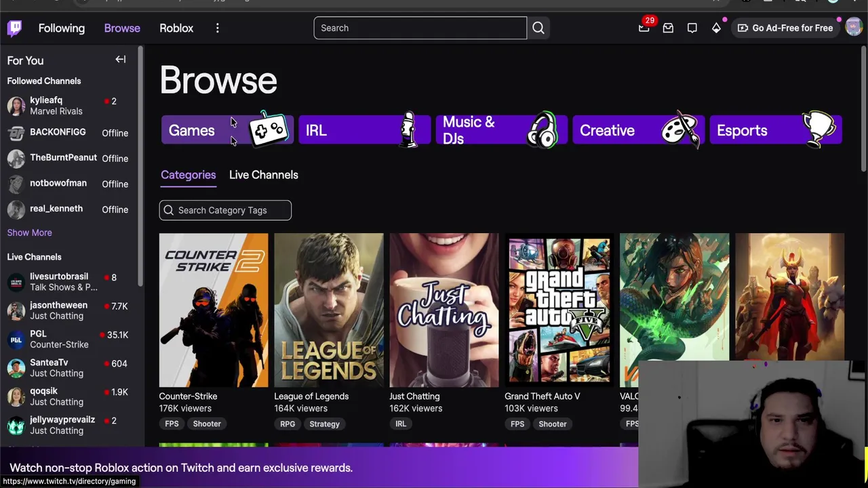Click the IRL tag under Just Chatting
Viewport: 868px width, 488px height.
click(401, 424)
